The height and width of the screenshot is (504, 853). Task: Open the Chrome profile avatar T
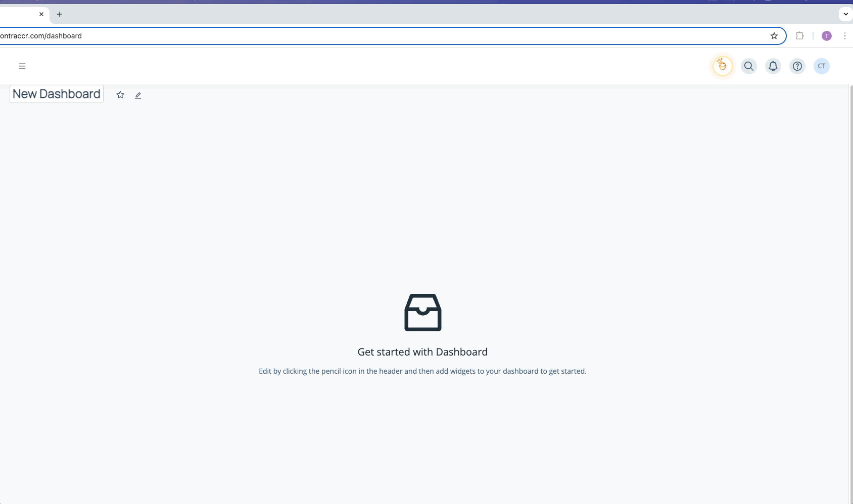coord(827,36)
